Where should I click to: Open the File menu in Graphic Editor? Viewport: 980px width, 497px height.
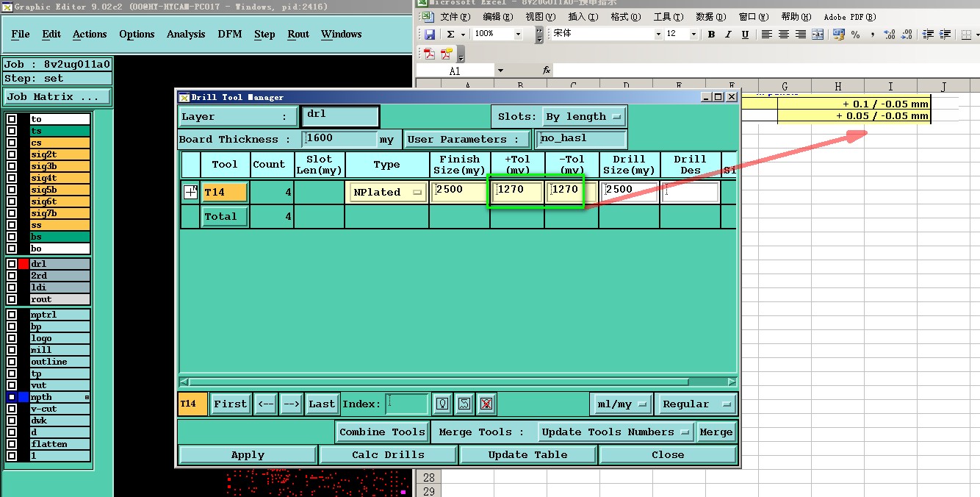point(21,34)
